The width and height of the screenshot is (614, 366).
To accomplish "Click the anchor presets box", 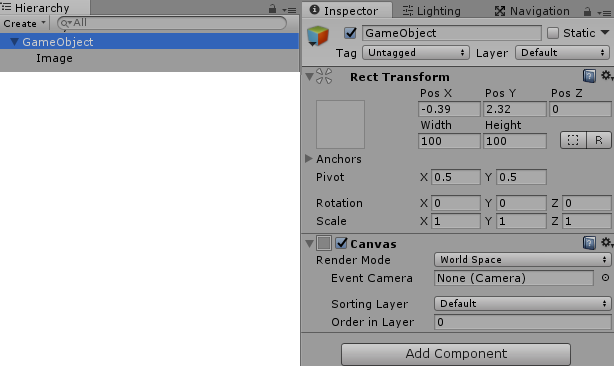I will tap(340, 124).
